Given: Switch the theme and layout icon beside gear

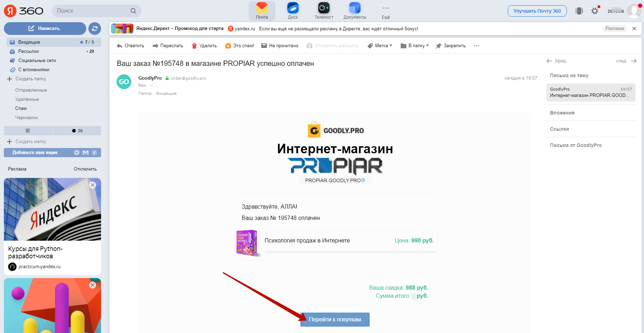Looking at the screenshot, I should coord(579,11).
